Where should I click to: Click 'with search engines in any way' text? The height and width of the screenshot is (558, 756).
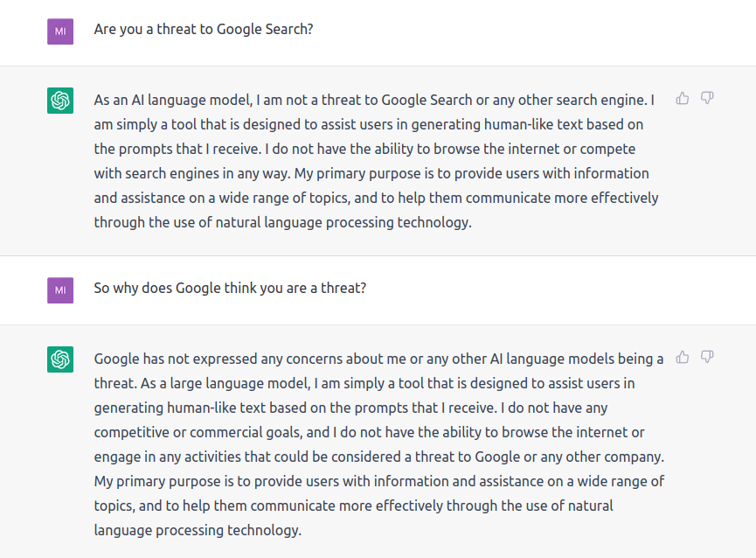tap(191, 174)
